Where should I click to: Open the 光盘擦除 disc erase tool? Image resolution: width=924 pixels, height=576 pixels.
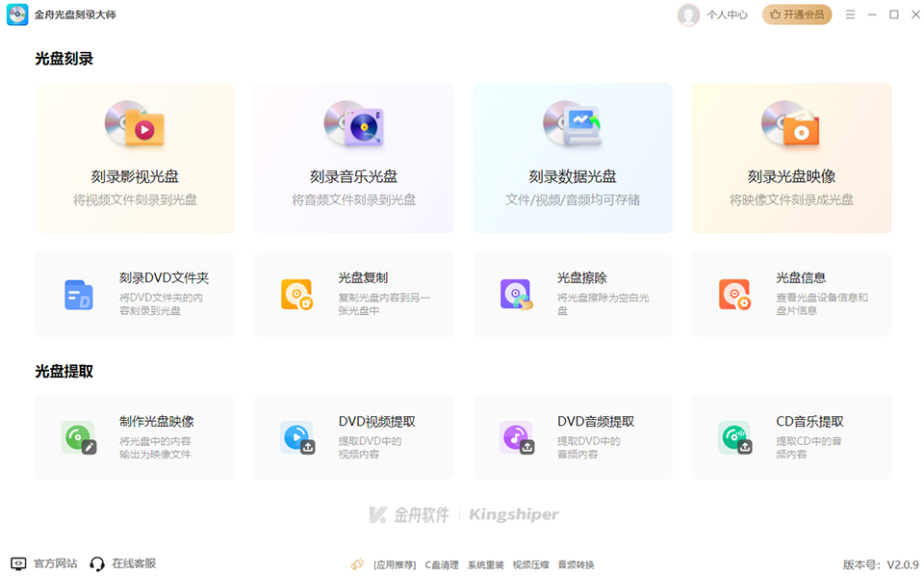tap(516, 294)
